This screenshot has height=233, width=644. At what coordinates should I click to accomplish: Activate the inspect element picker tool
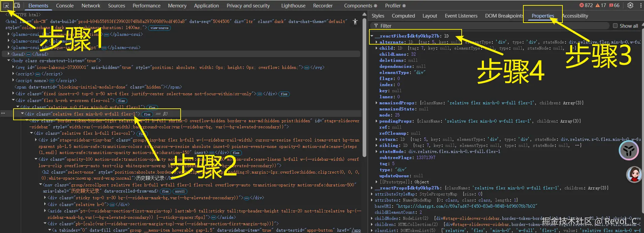[x=6, y=5]
